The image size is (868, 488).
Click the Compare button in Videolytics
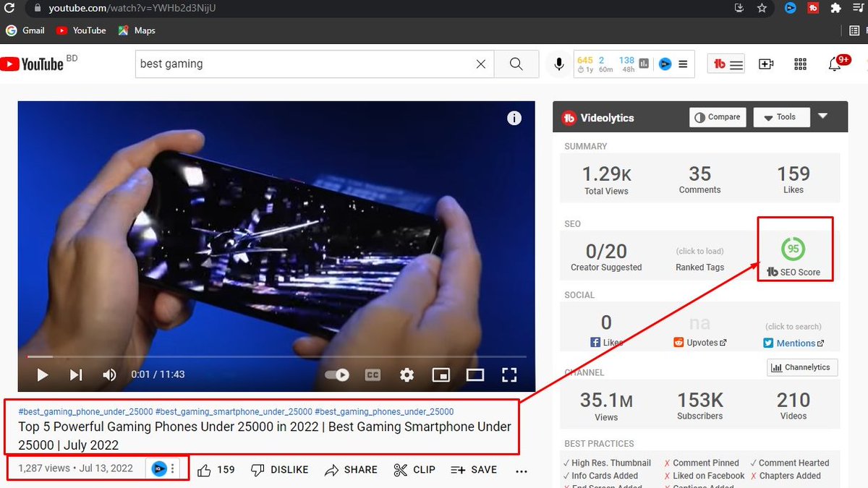pyautogui.click(x=718, y=117)
